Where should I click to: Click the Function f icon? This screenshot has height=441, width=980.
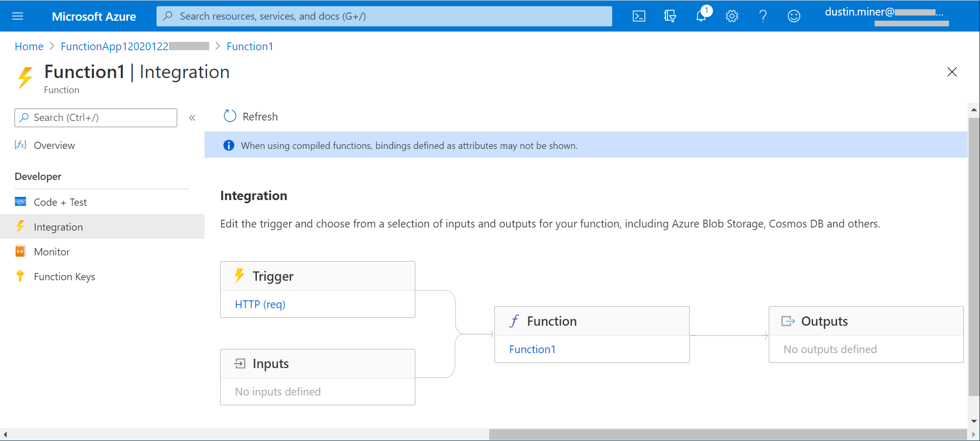click(x=514, y=321)
